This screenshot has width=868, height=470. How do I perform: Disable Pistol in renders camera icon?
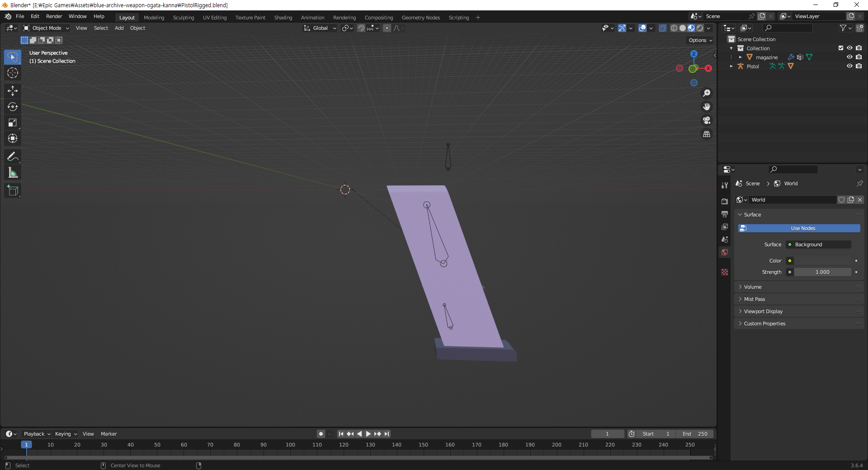[859, 66]
